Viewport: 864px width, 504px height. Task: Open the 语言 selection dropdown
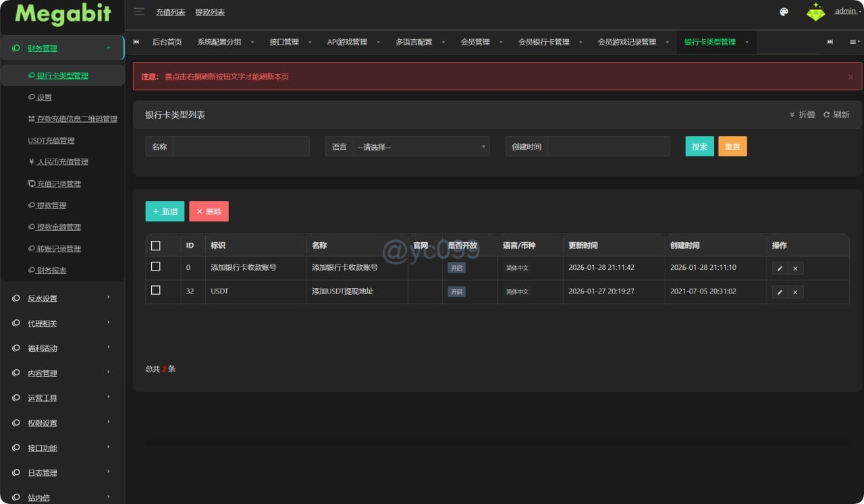421,146
